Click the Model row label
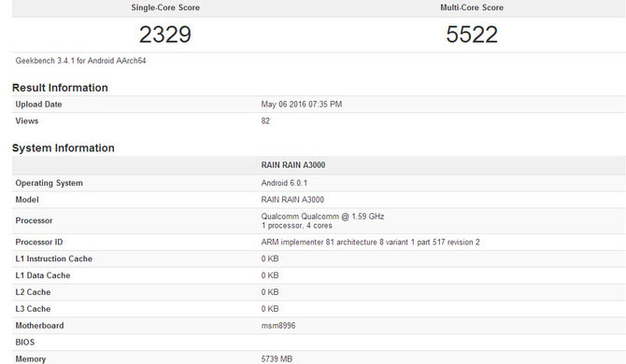 point(27,200)
